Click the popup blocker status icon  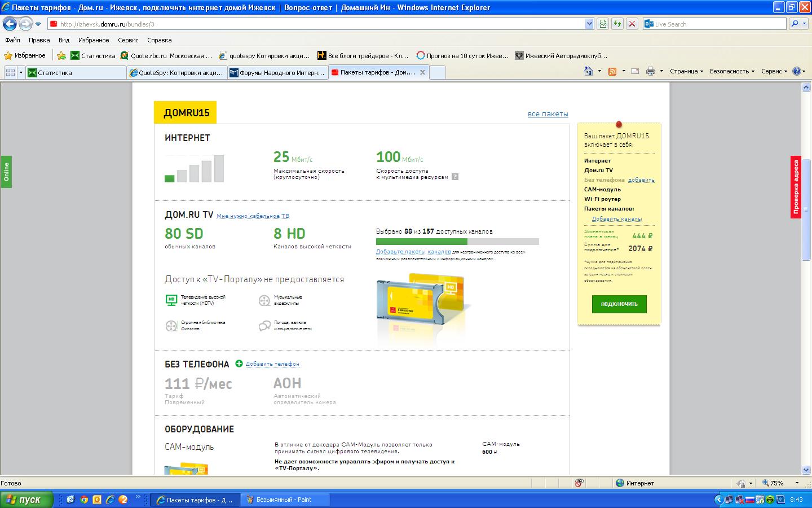click(x=579, y=483)
